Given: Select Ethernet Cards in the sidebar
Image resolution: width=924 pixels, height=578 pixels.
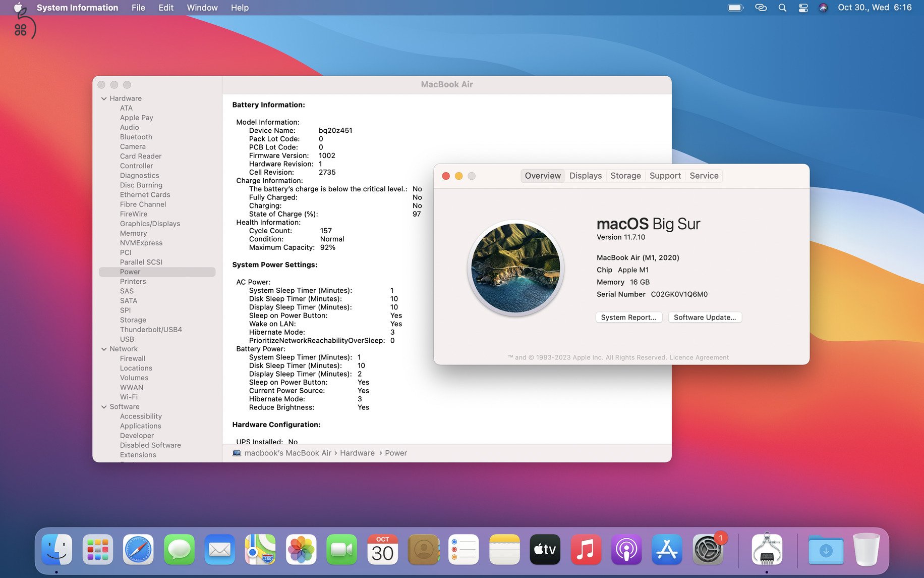Looking at the screenshot, I should [x=145, y=195].
